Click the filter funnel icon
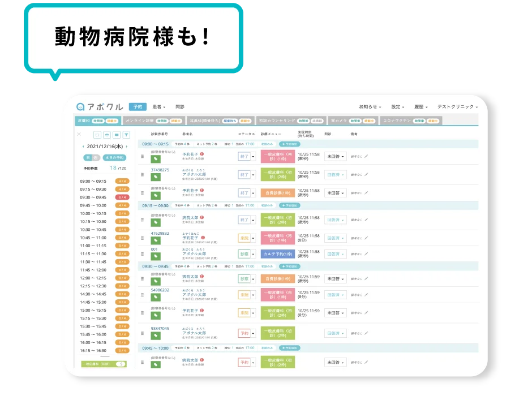The width and height of the screenshot is (532, 396). tap(126, 135)
